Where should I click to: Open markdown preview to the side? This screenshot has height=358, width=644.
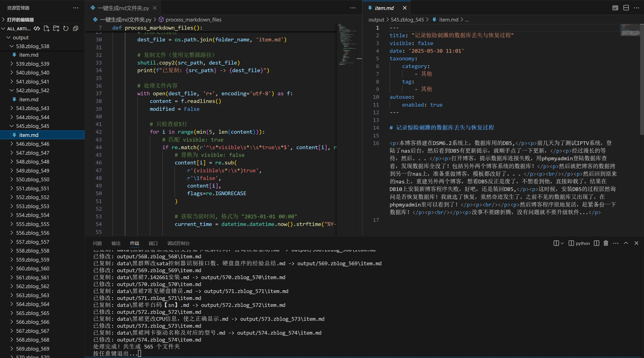[615, 8]
